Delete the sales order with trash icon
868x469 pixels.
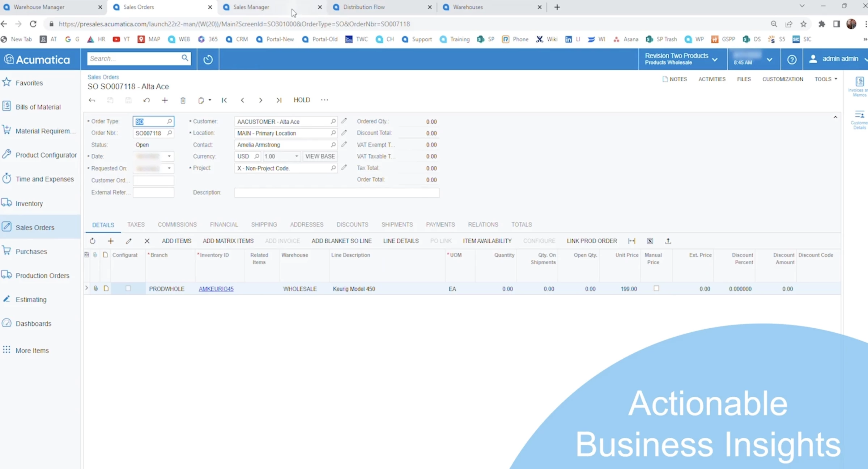pyautogui.click(x=183, y=100)
